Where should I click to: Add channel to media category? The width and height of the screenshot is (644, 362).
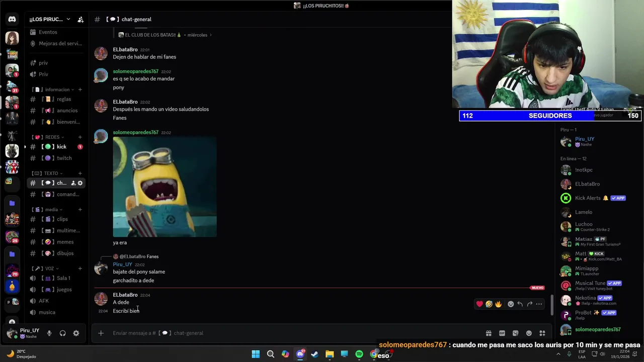pos(80,209)
